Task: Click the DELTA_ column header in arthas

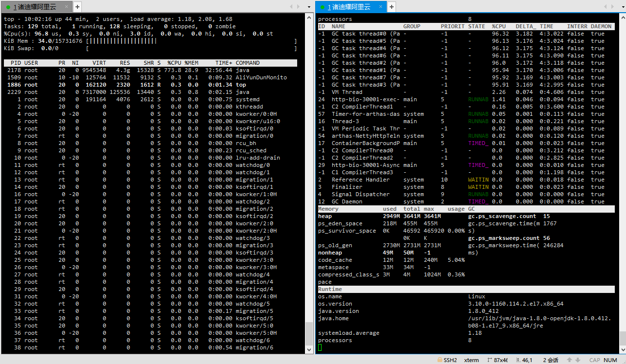Action: point(526,26)
